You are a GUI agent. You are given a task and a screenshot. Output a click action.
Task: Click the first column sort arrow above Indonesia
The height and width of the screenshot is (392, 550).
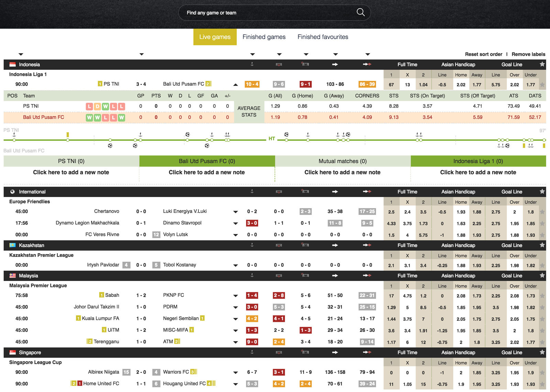[21, 54]
